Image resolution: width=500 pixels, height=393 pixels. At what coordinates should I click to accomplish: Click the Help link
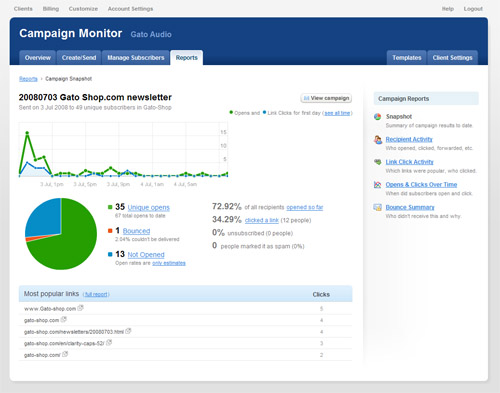(448, 9)
